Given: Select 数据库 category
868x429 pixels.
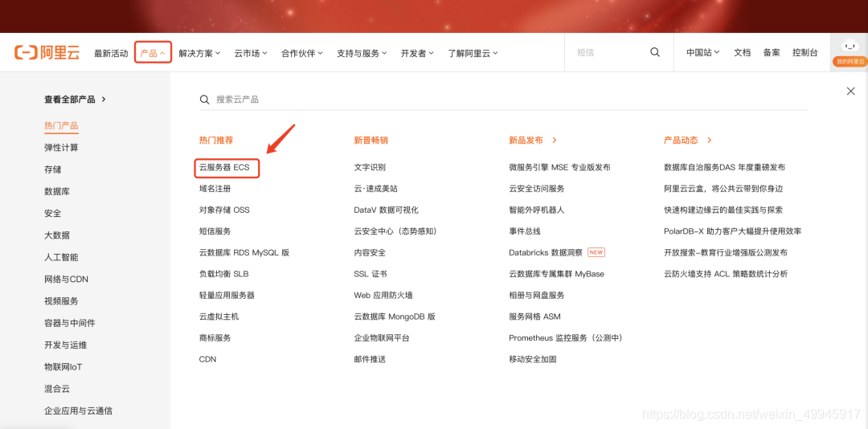Looking at the screenshot, I should (x=57, y=191).
